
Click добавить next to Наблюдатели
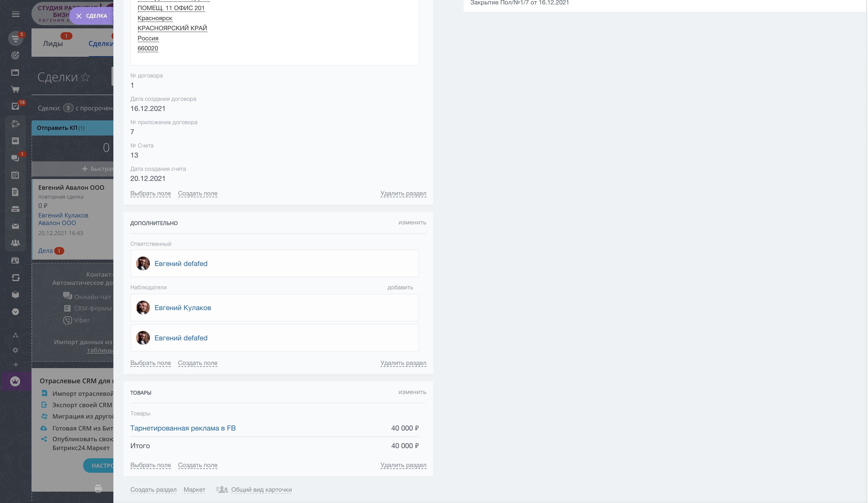[x=400, y=287]
